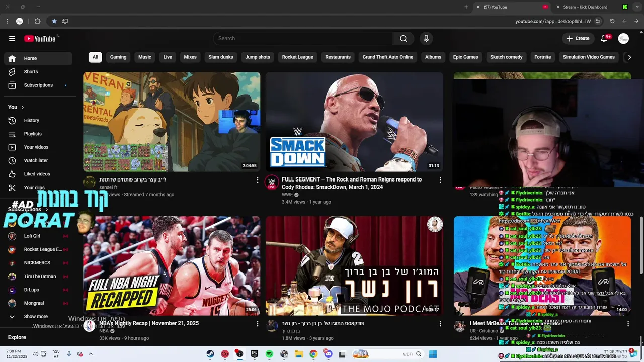Viewport: 644px width, 362px height.
Task: Open Liked videos list
Action: pos(38,174)
